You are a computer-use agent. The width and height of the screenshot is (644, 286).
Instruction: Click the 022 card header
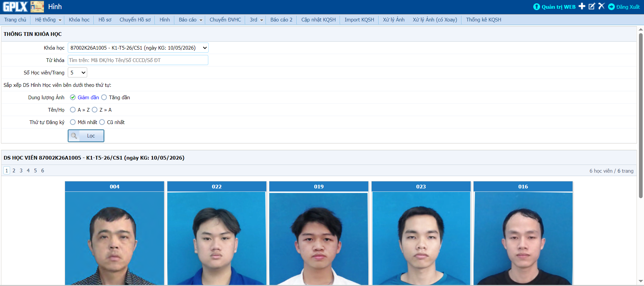[x=217, y=186]
